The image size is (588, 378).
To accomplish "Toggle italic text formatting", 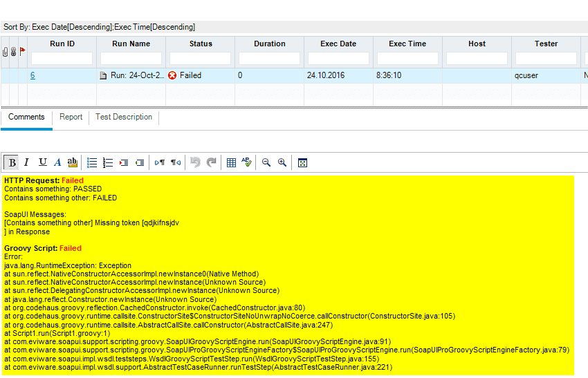I will pos(27,162).
